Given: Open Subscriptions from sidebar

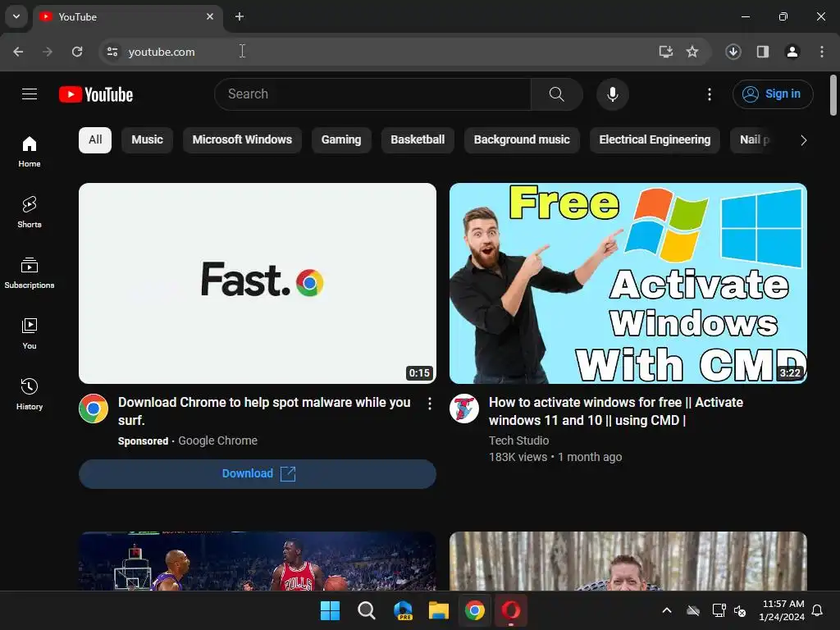Looking at the screenshot, I should pyautogui.click(x=30, y=272).
